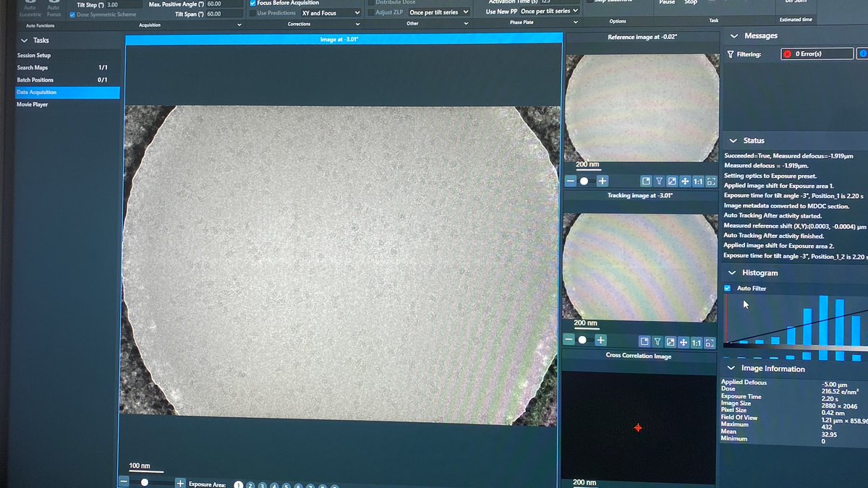Activate pan tool under Reference image
868x488 pixels.
684,181
